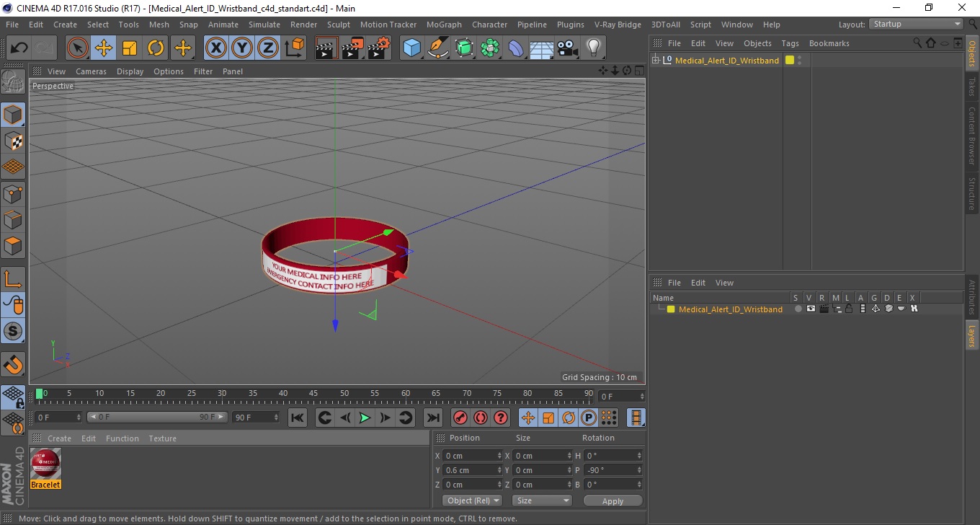The height and width of the screenshot is (525, 980).
Task: Open the Sculpt menu
Action: 339,25
